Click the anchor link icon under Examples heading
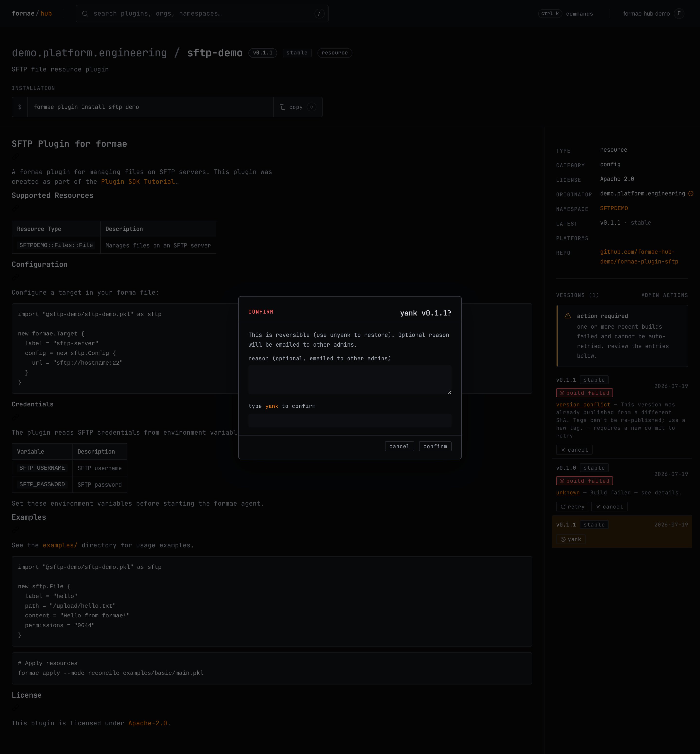Image resolution: width=700 pixels, height=754 pixels. click(16, 529)
